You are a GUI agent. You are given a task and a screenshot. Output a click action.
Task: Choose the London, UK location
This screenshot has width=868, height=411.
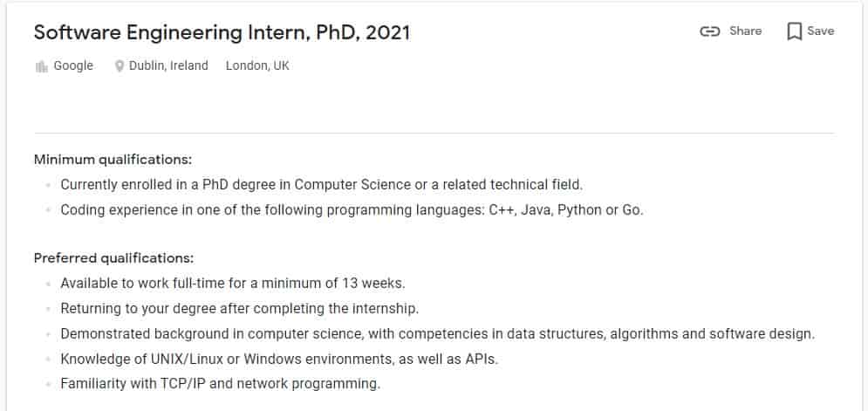coord(257,66)
